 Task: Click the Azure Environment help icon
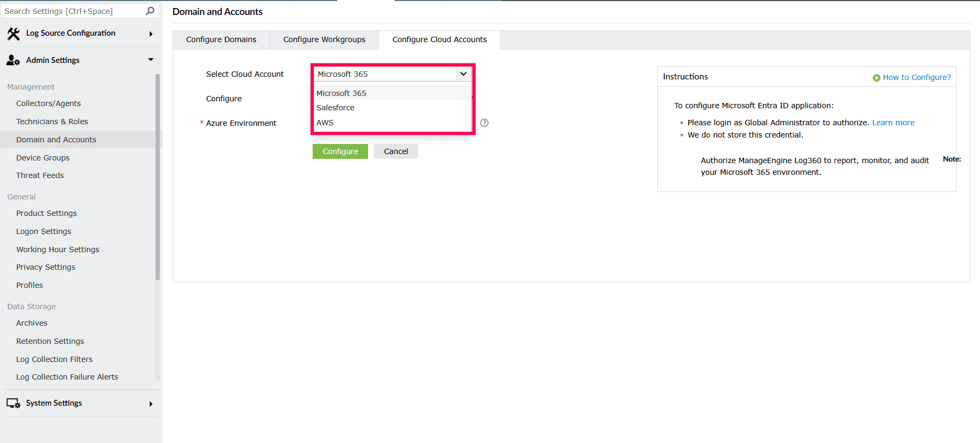coord(484,123)
